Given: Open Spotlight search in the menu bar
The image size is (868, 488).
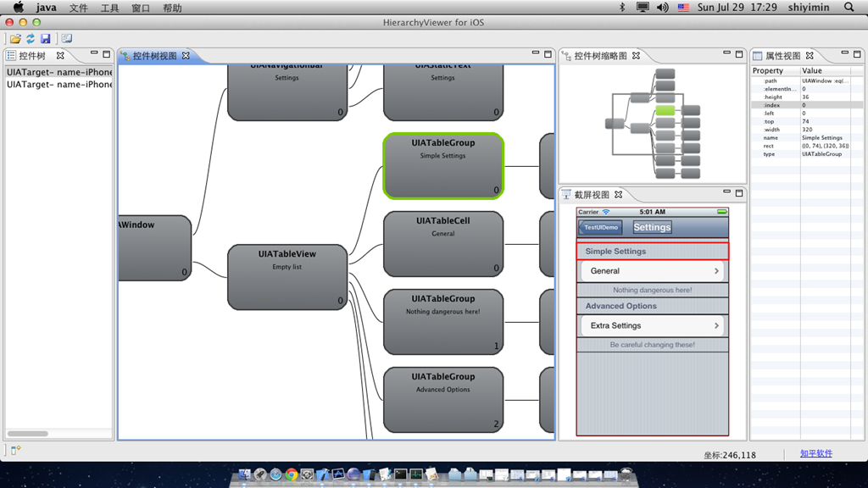Looking at the screenshot, I should coord(849,8).
